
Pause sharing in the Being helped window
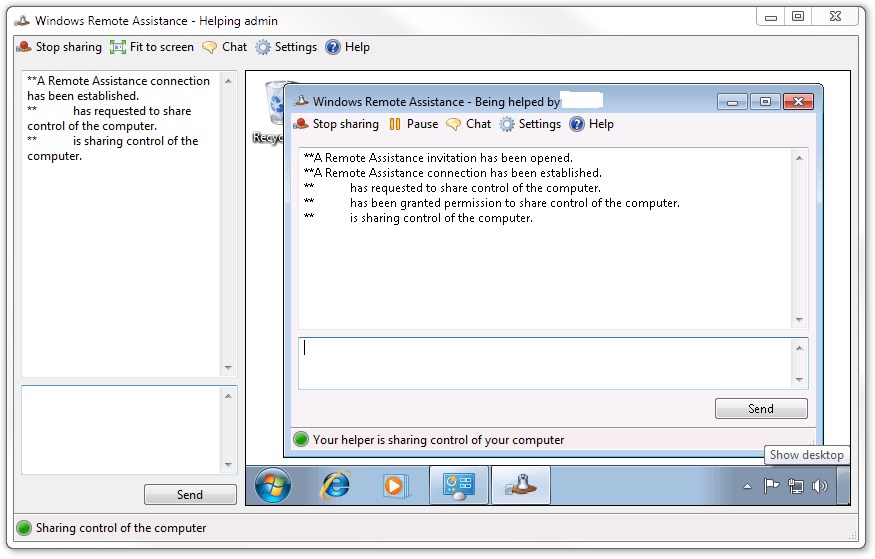tap(413, 124)
